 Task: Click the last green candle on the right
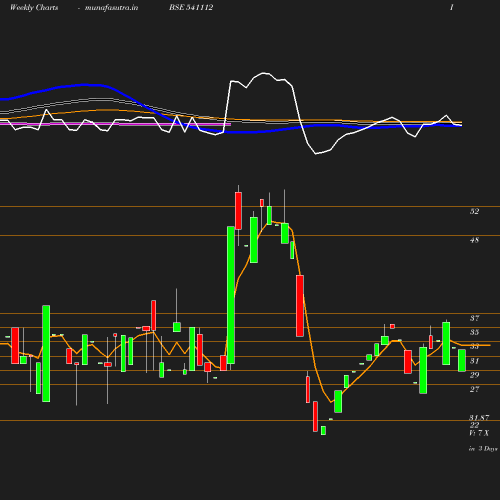(x=462, y=360)
